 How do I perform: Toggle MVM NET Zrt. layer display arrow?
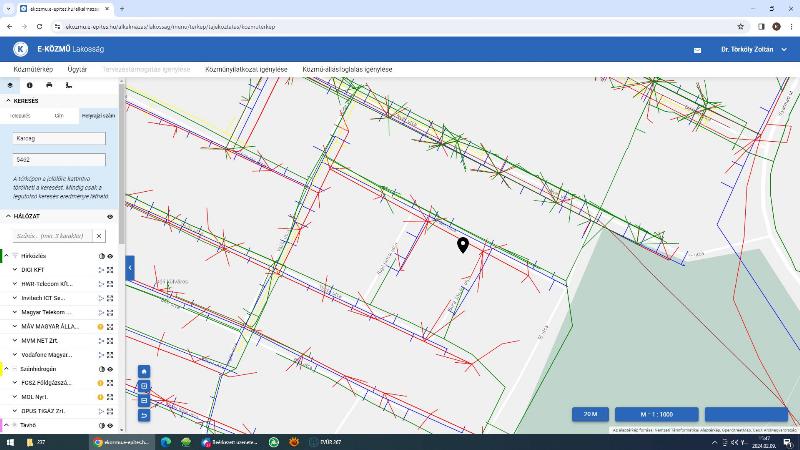(x=101, y=340)
